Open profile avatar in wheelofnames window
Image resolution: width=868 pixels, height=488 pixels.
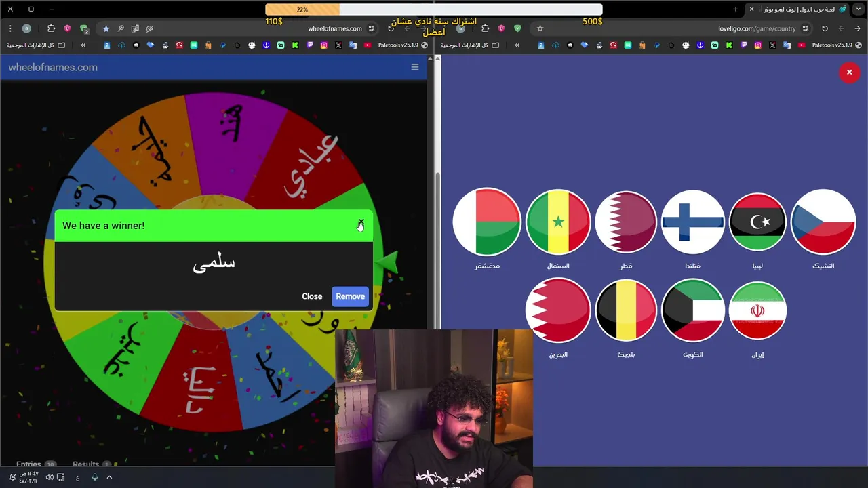tap(26, 28)
